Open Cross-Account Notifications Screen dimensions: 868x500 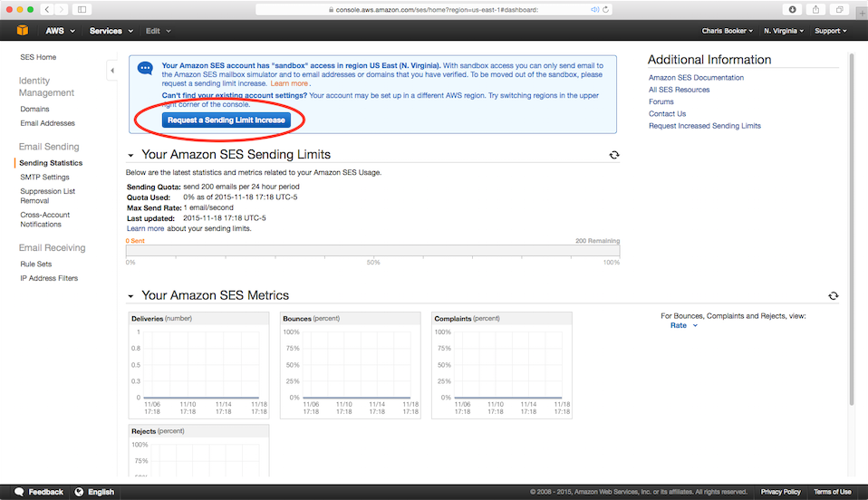(x=44, y=219)
